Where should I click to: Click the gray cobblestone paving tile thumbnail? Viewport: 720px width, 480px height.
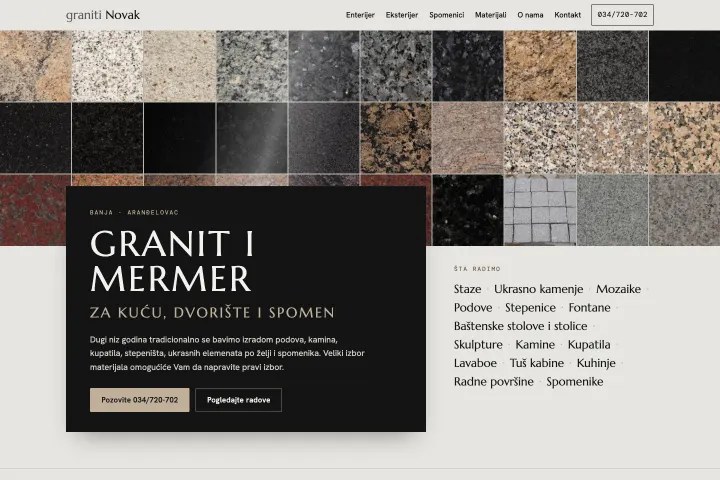pos(540,210)
